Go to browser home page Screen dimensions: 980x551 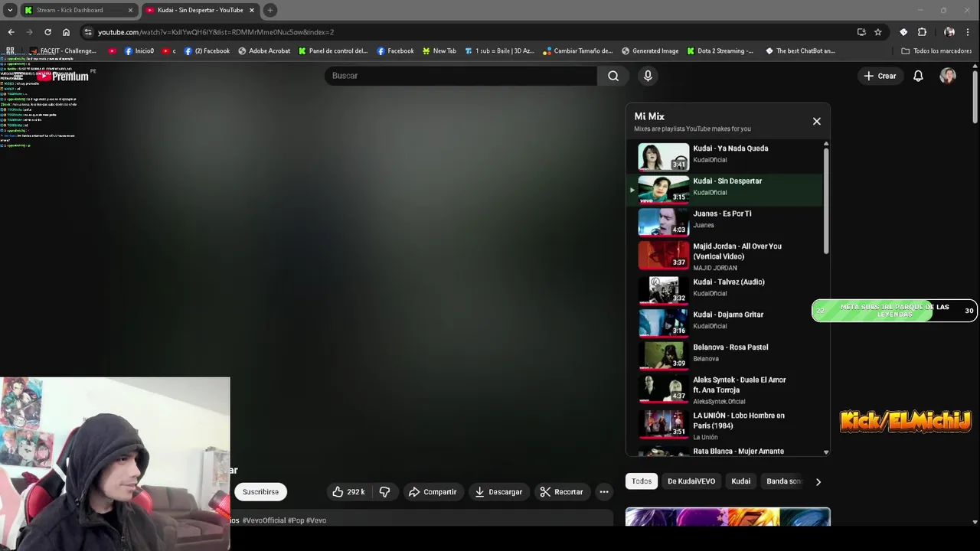pos(66,32)
